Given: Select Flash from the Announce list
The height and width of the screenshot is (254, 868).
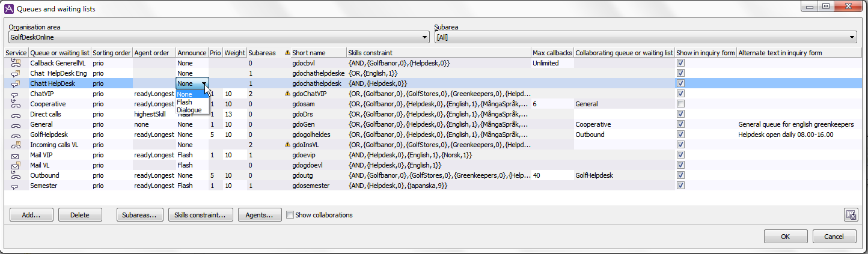Looking at the screenshot, I should coord(185,102).
